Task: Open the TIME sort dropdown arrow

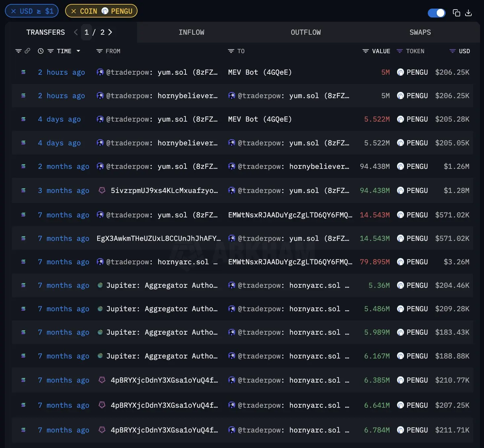Action: click(78, 51)
